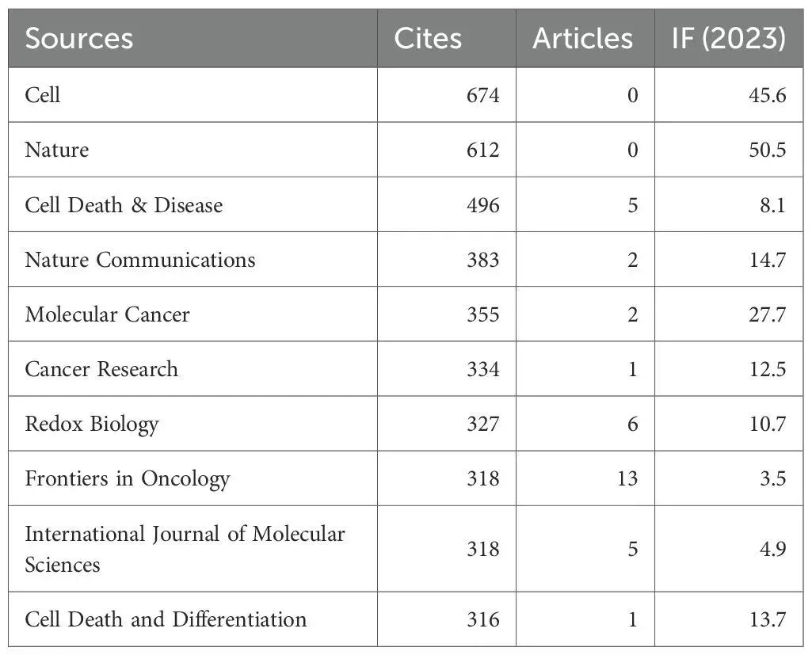The width and height of the screenshot is (812, 655).
Task: Click the Cites column header
Action: (428, 39)
